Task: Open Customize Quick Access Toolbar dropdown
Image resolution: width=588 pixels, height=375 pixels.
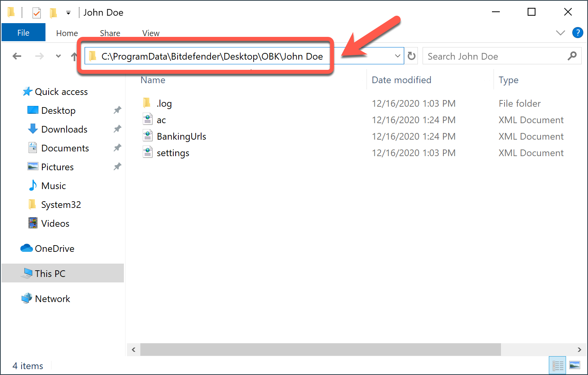Action: (x=68, y=13)
